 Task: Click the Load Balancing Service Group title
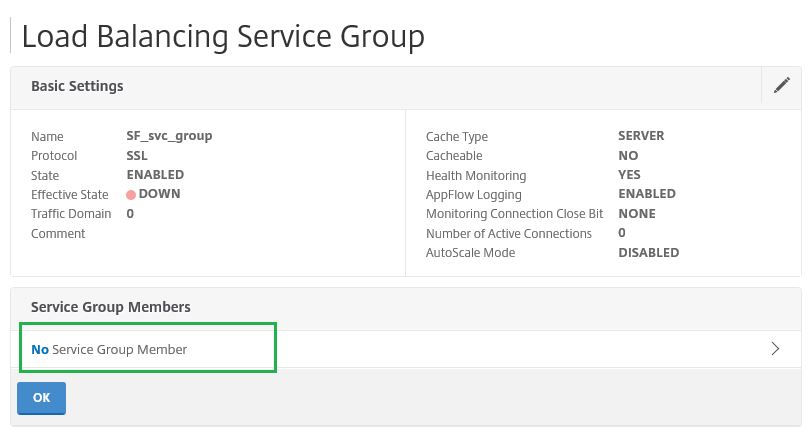click(223, 37)
